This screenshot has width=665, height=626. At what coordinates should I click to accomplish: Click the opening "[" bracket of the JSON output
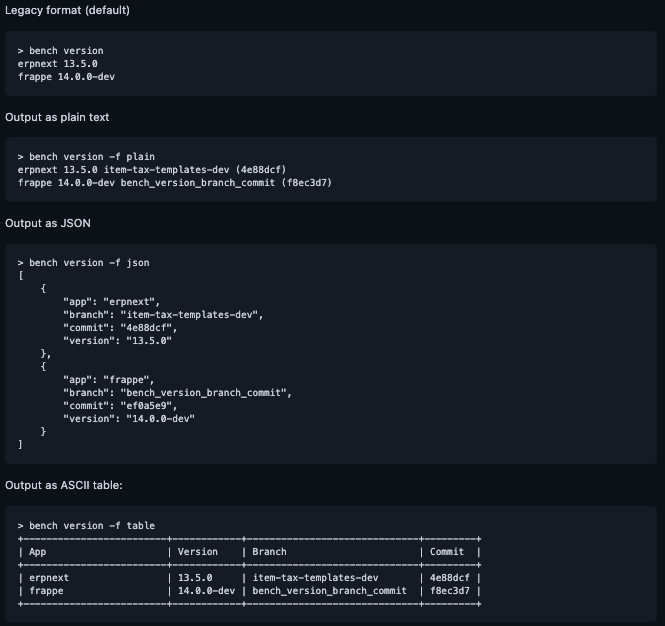pyautogui.click(x=21, y=276)
